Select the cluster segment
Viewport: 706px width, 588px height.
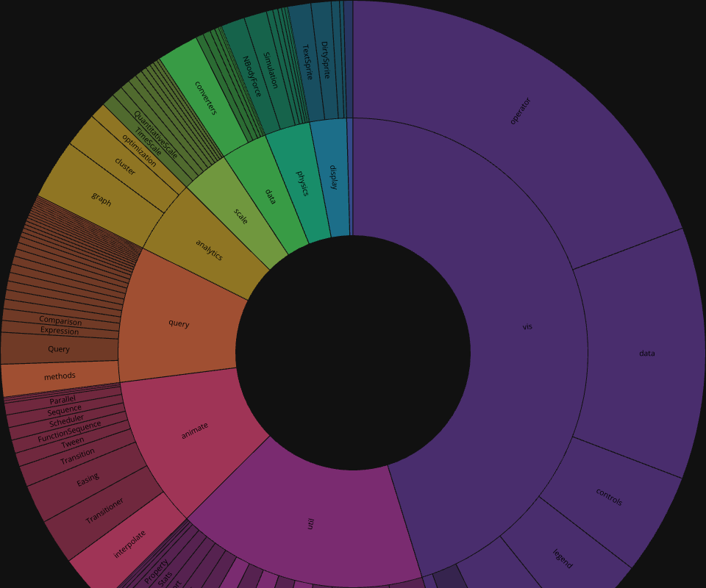[125, 166]
